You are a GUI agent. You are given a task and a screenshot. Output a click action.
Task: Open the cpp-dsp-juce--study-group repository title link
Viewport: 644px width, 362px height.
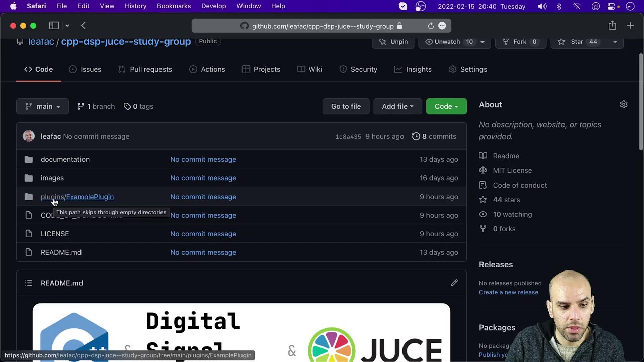tap(126, 42)
